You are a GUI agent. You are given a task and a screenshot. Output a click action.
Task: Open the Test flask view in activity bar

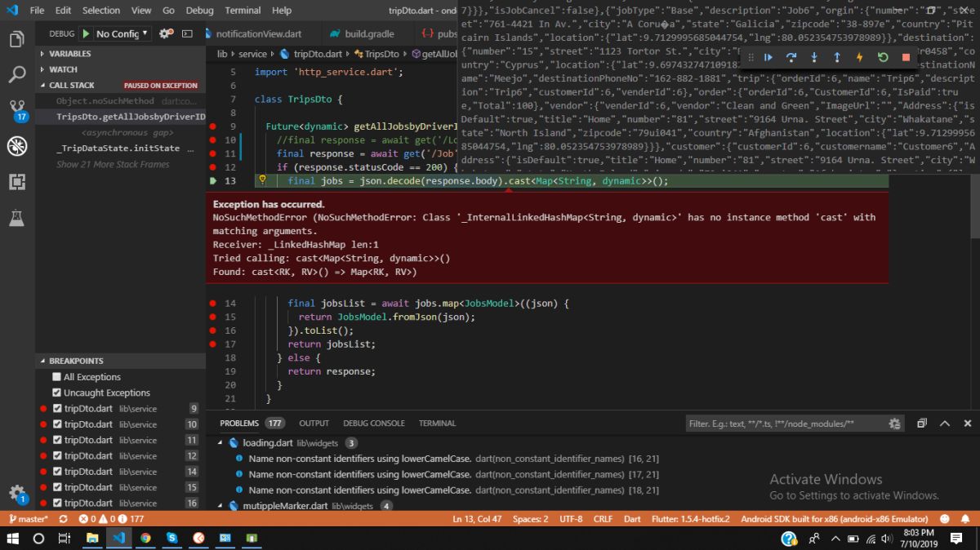[17, 217]
